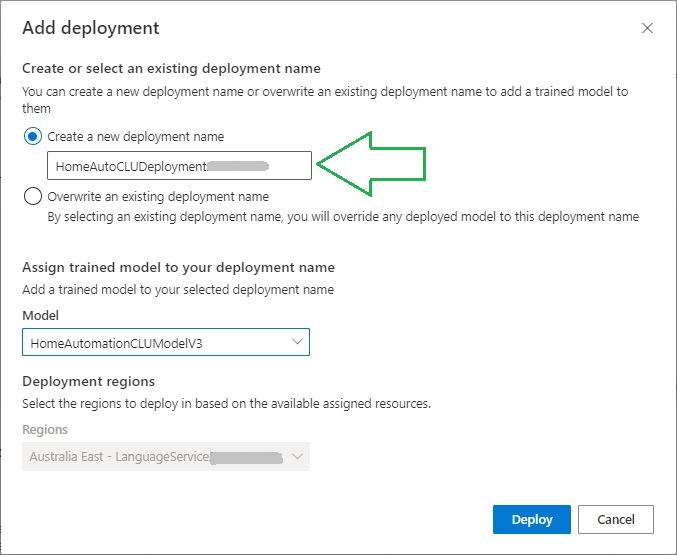Click the Model field label
The width and height of the screenshot is (677, 555).
(x=41, y=315)
